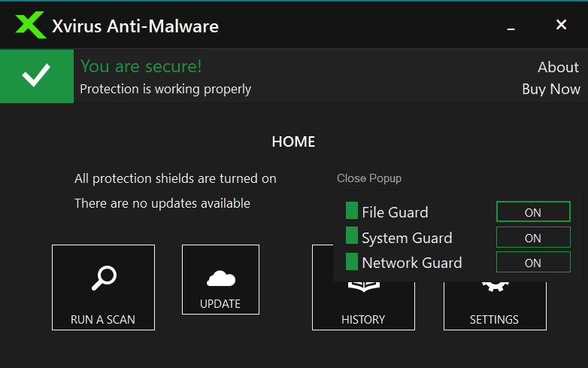Close the Xvirus Anti-Malware window

[561, 25]
